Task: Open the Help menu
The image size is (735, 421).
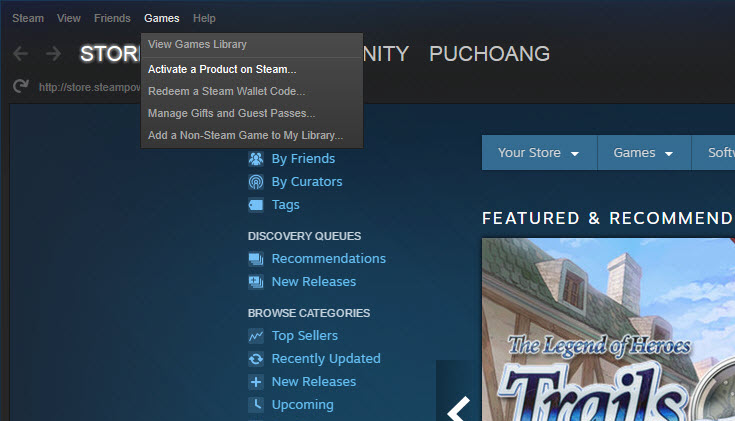Action: pyautogui.click(x=204, y=18)
